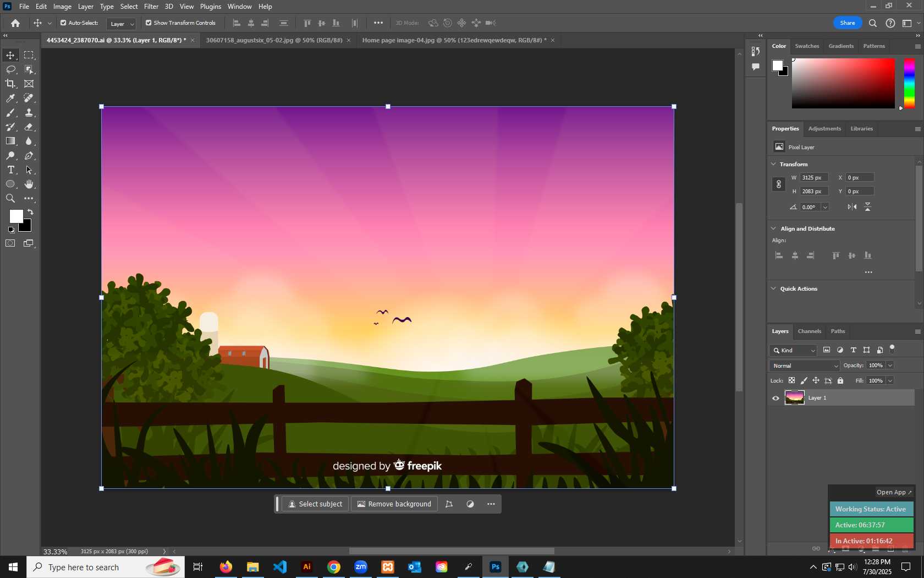Screen dimensions: 924x578
Task: Hide Layer 1 with the eye icon
Action: (776, 398)
